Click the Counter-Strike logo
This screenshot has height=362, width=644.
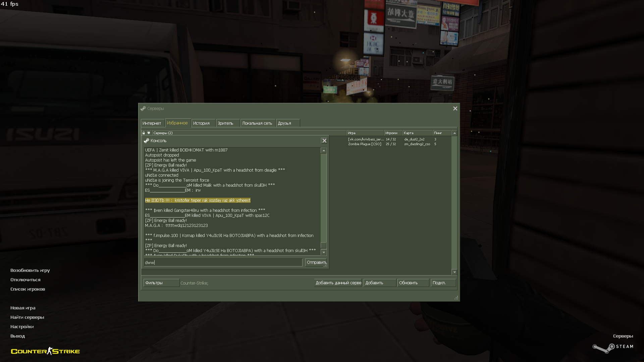(x=45, y=351)
